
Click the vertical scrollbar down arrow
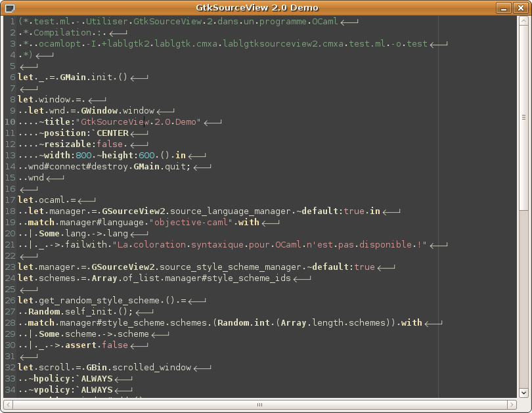pyautogui.click(x=523, y=392)
